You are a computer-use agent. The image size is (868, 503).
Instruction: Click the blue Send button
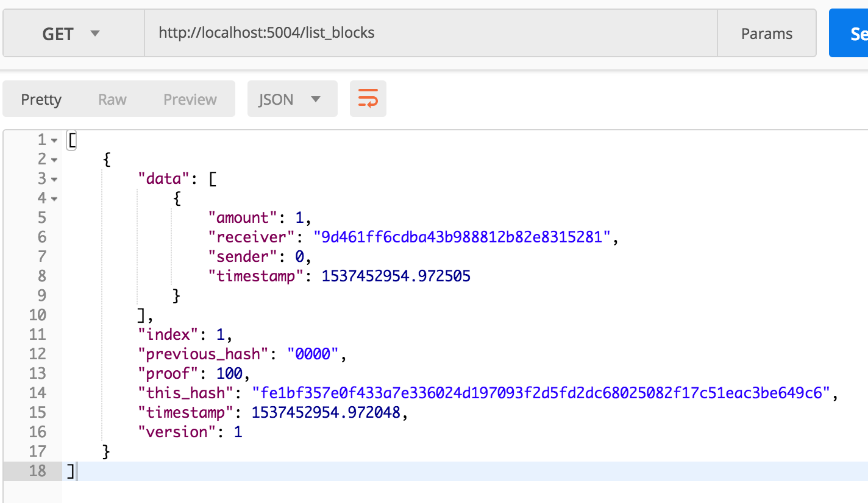tap(848, 33)
